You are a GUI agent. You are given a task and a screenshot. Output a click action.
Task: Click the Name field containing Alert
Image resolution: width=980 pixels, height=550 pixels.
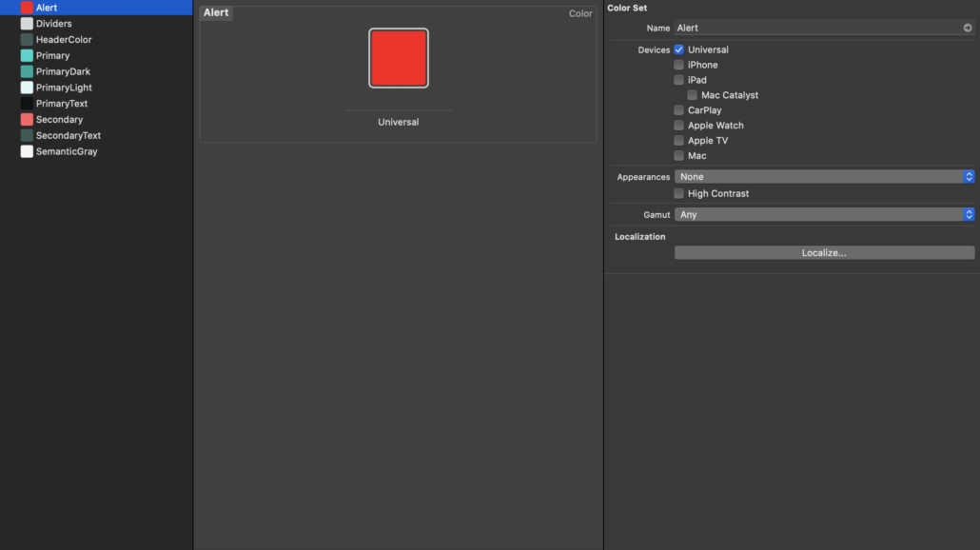pyautogui.click(x=814, y=29)
